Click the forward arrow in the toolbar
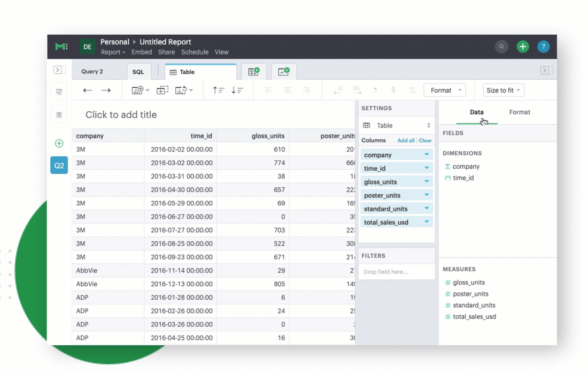Screen dimensions: 588x372 106,90
